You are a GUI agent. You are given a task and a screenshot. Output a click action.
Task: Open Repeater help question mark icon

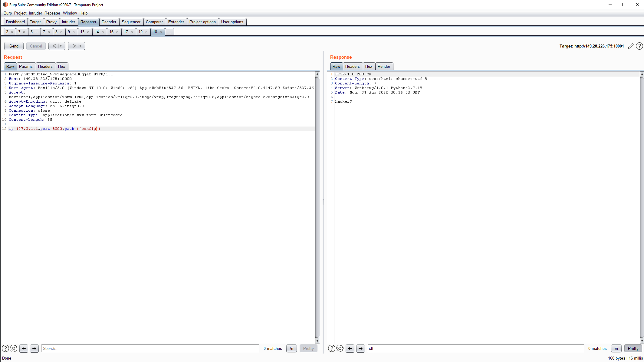[x=639, y=46]
